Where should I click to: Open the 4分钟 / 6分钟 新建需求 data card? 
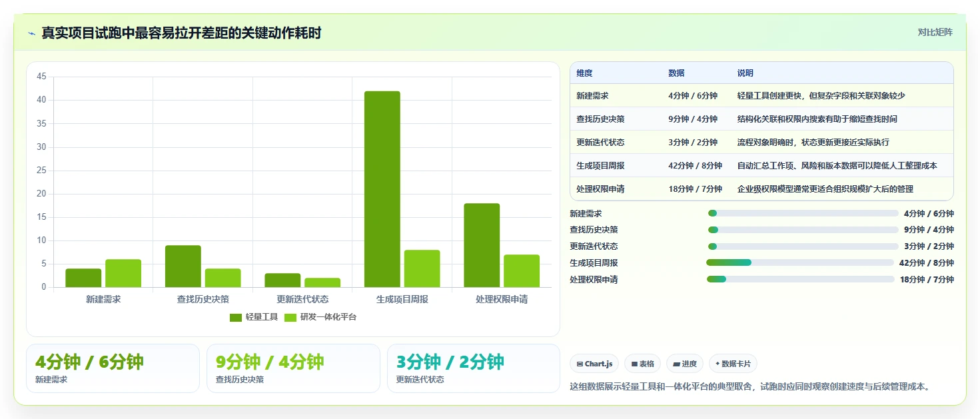pos(113,368)
